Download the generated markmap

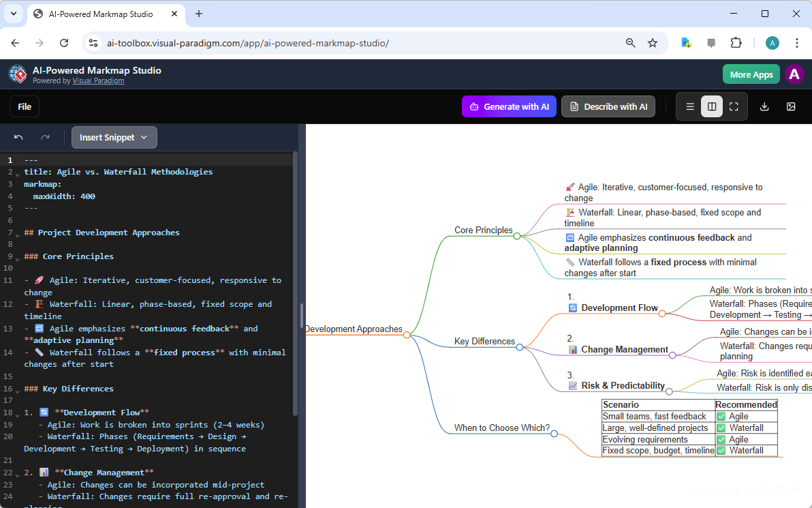tap(764, 106)
